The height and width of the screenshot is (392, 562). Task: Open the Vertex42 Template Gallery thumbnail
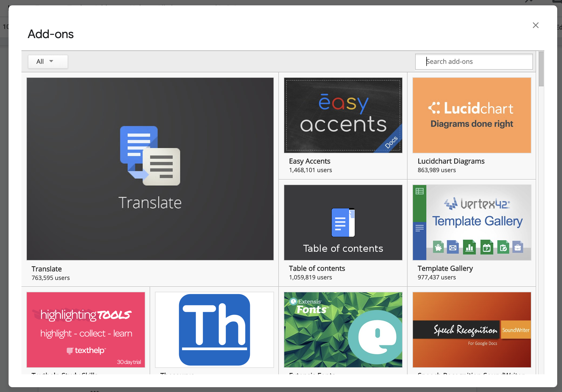[x=472, y=223]
